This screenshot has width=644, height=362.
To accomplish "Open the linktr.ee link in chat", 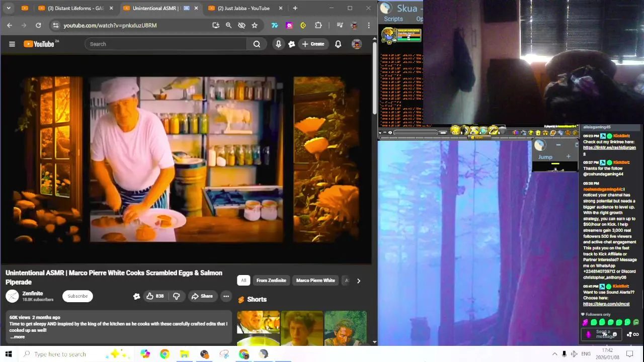I will (609, 148).
